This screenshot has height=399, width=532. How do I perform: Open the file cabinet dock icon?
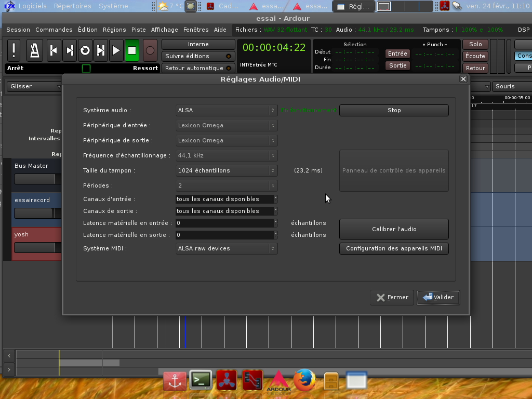coord(331,381)
